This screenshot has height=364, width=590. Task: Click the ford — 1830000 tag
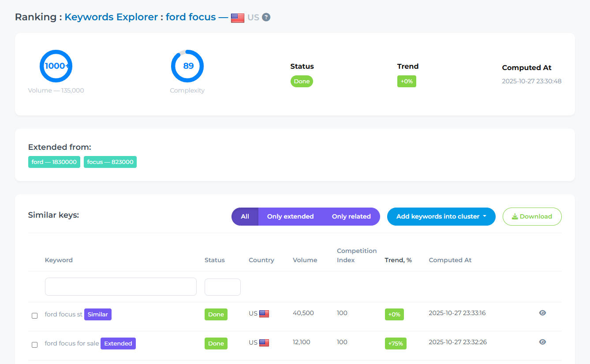pos(54,162)
